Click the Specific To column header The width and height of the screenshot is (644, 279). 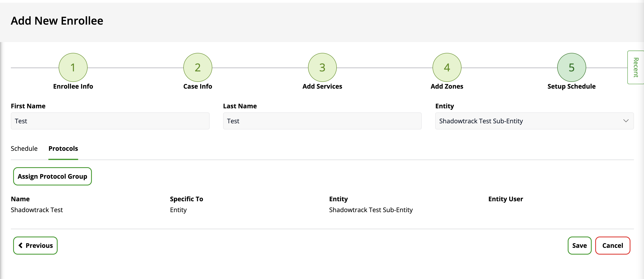click(x=186, y=199)
